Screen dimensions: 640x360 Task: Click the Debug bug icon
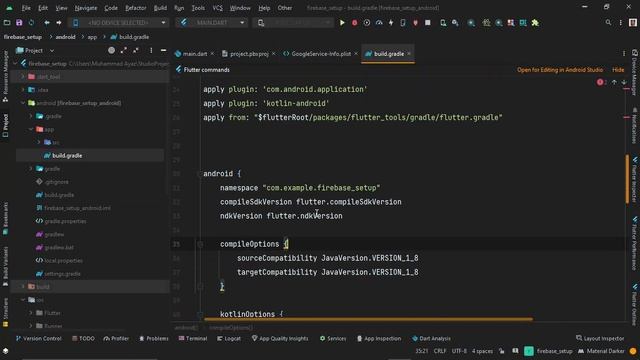click(354, 23)
